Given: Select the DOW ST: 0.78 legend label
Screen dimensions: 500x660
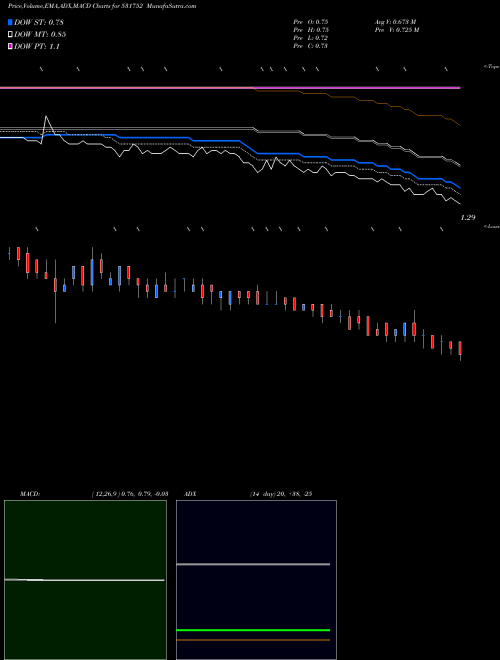Looking at the screenshot, I should point(39,22).
